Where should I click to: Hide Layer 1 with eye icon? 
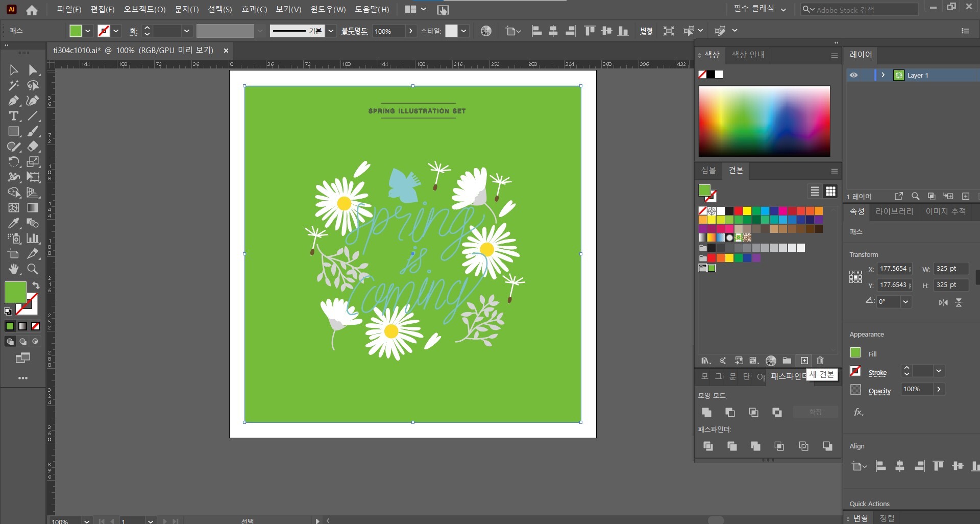pos(853,75)
